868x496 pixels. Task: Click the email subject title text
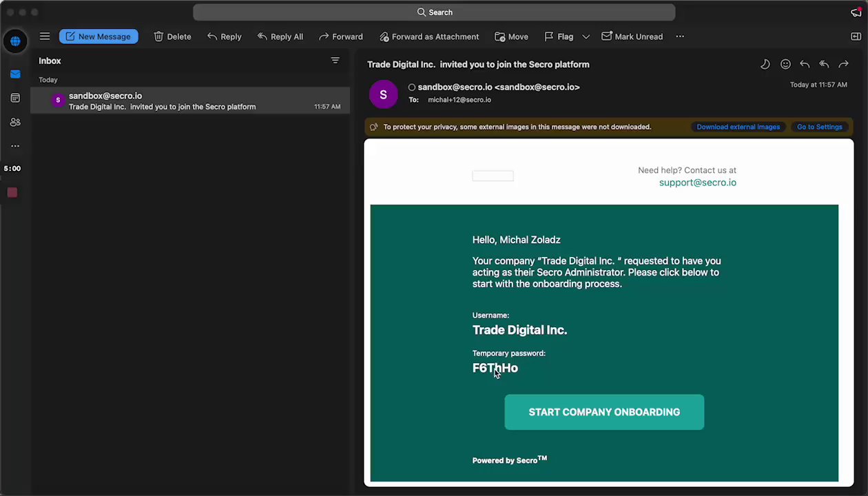pyautogui.click(x=478, y=64)
